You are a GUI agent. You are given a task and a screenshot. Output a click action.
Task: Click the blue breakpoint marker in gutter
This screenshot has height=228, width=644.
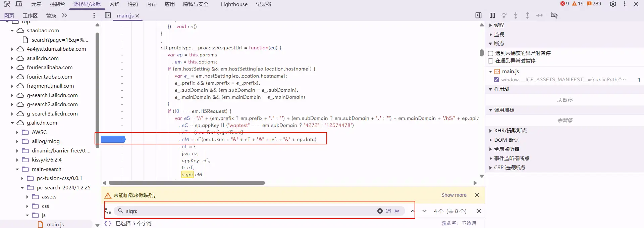click(113, 139)
